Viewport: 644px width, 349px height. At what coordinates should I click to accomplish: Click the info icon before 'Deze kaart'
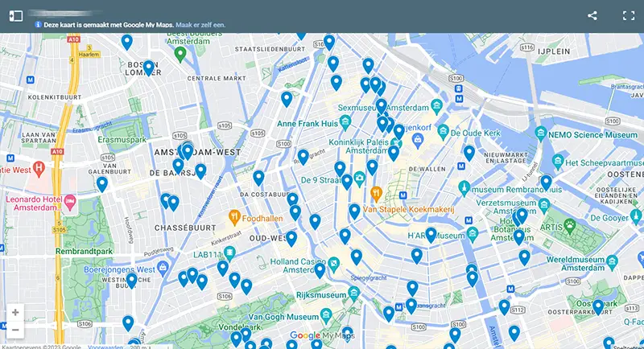click(38, 25)
